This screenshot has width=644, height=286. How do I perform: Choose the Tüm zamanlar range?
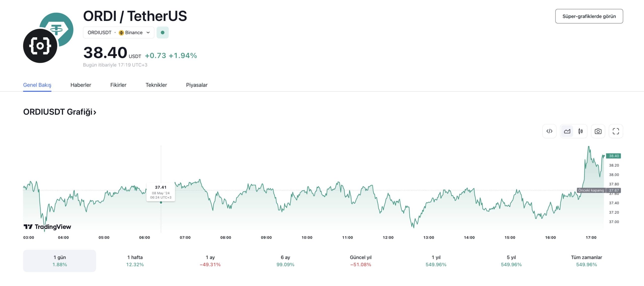point(586,261)
